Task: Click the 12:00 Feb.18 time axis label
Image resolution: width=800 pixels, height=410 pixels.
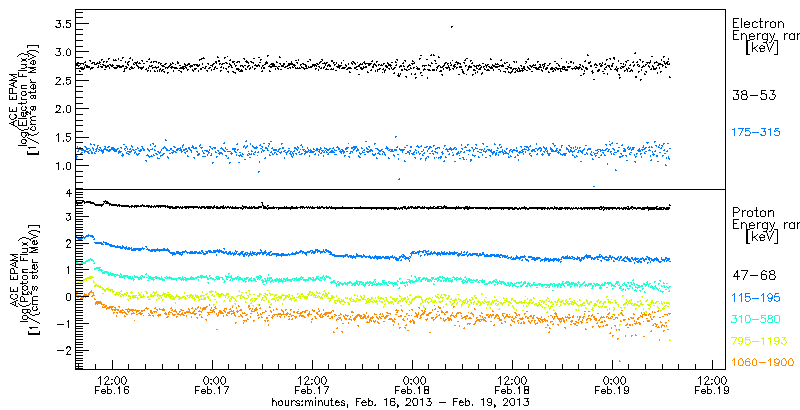Action: 511,385
